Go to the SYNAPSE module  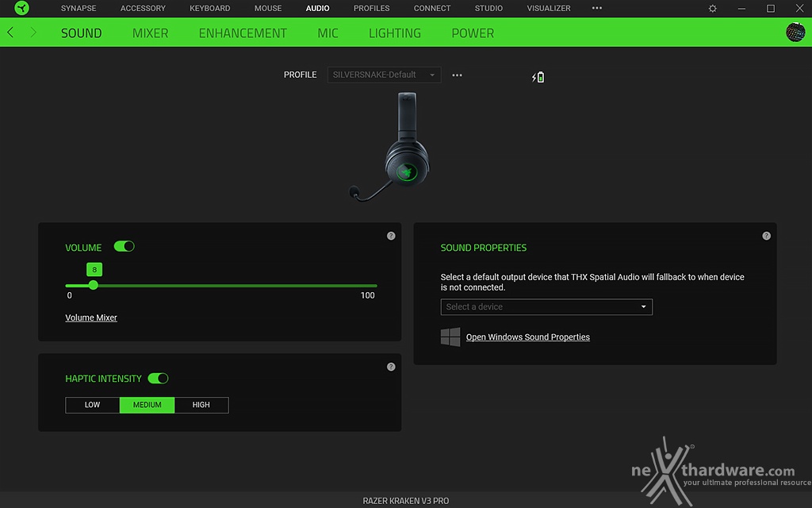tap(79, 8)
